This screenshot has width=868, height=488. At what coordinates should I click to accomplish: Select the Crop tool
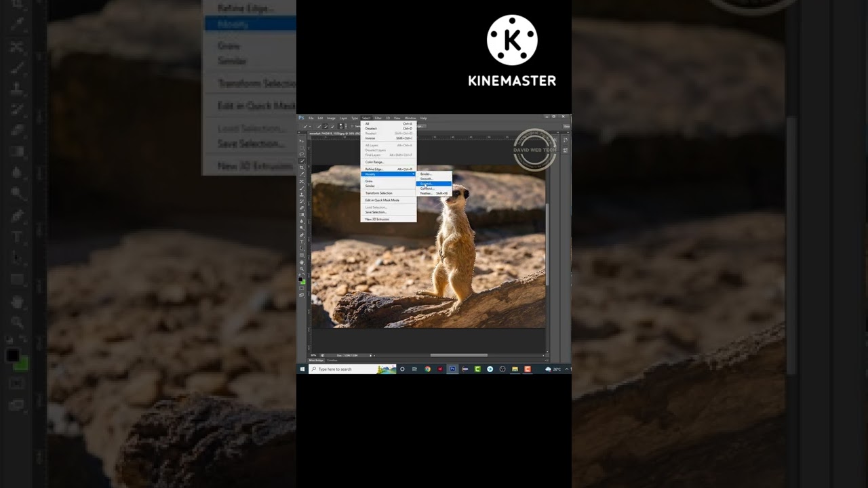[302, 167]
